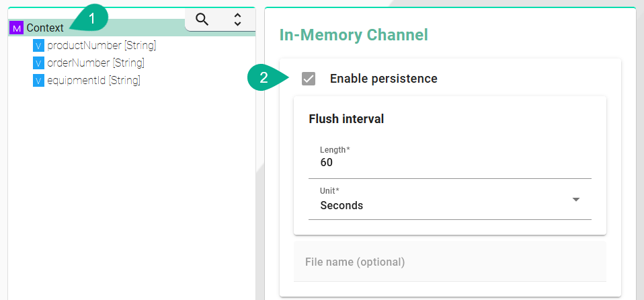Image resolution: width=644 pixels, height=300 pixels.
Task: Select productNumber [String] in the tree
Action: (102, 46)
